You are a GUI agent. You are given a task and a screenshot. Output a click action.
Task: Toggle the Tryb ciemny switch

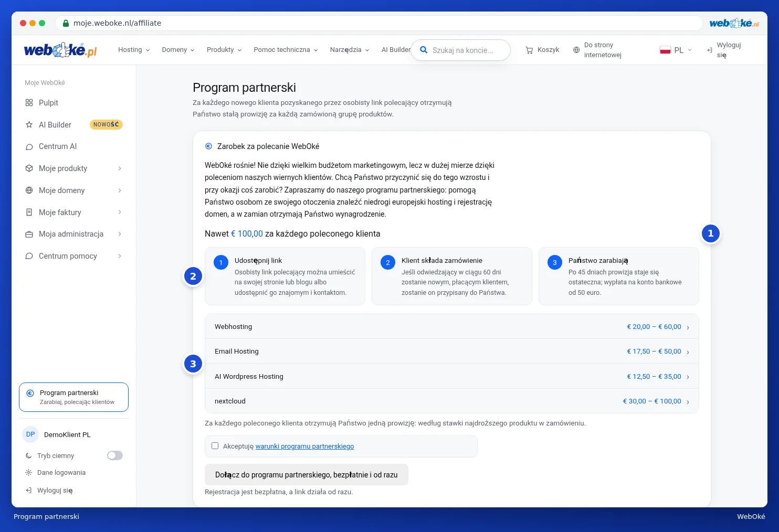pos(115,455)
